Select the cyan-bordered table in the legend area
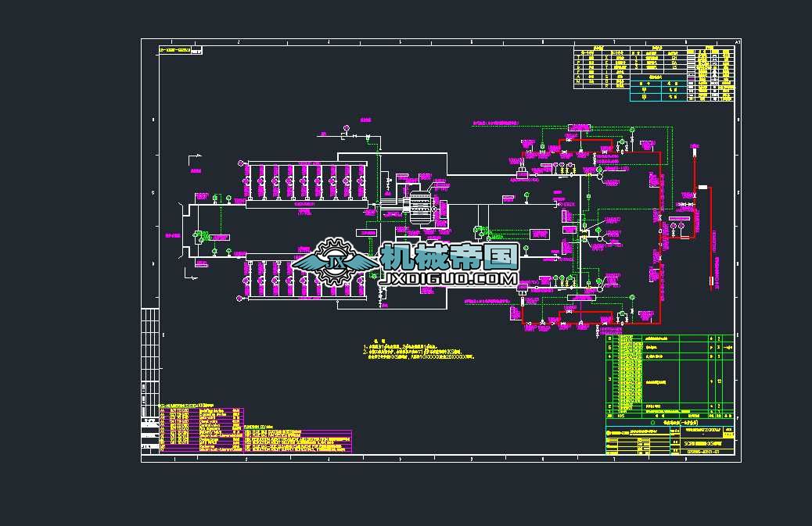Viewport: 812px width, 526px height. tap(659, 89)
